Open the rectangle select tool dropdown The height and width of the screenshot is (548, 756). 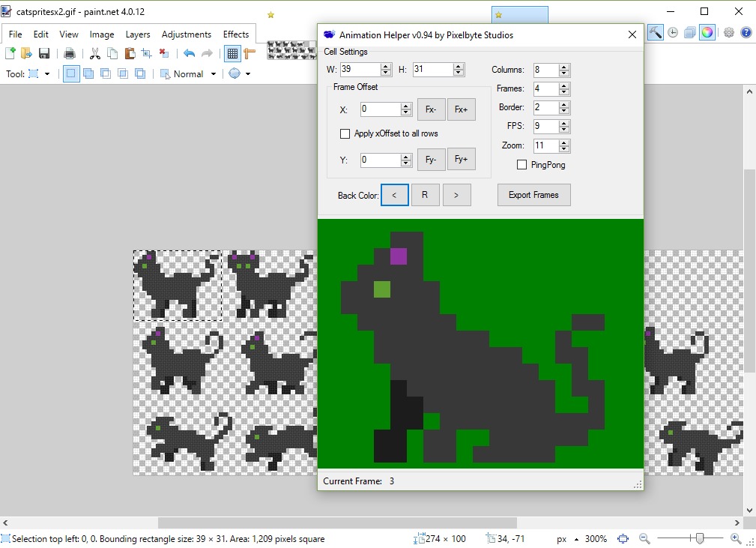pos(46,73)
